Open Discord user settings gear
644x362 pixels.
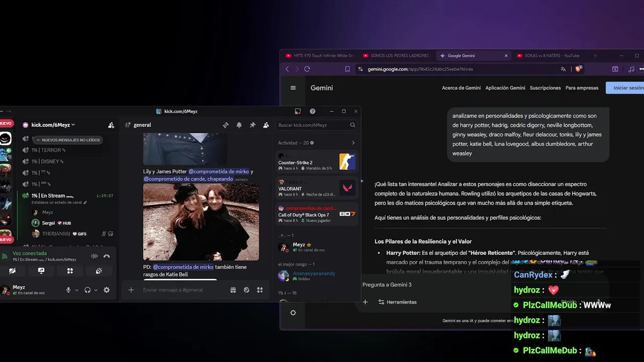coord(107,290)
